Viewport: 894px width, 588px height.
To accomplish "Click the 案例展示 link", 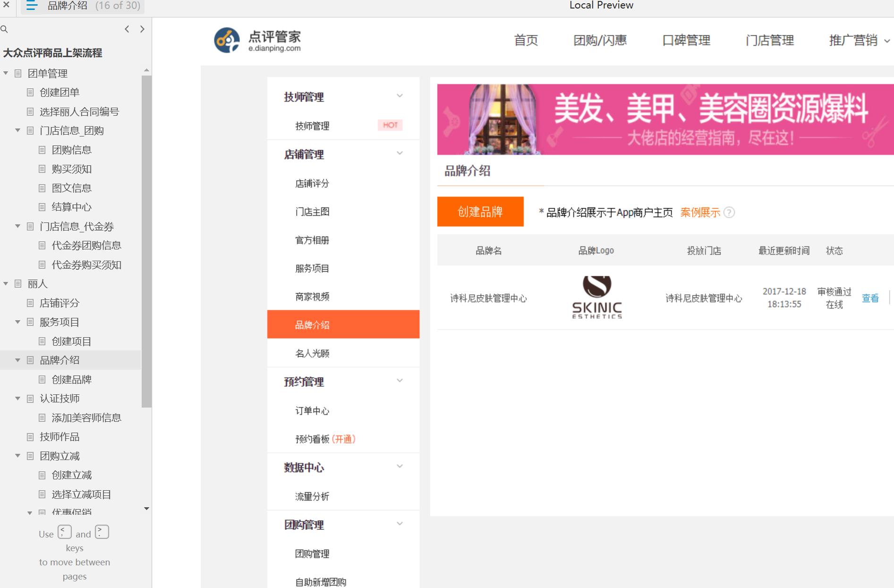I will 700,213.
